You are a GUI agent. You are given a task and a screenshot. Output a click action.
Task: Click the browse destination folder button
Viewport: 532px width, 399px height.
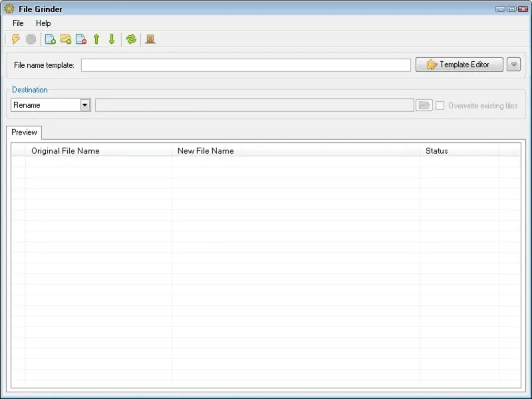point(424,105)
